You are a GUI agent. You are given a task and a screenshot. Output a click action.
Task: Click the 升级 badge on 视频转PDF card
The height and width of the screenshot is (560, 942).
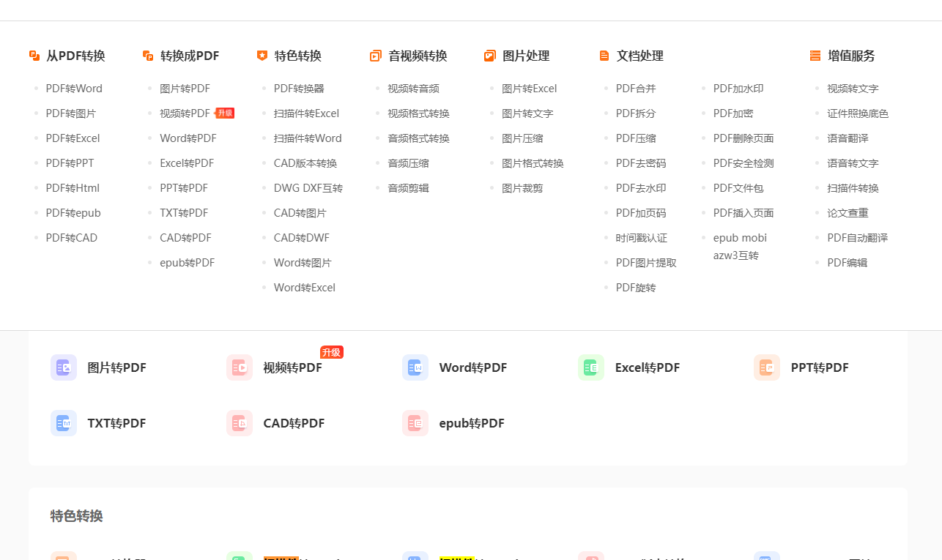click(x=332, y=352)
